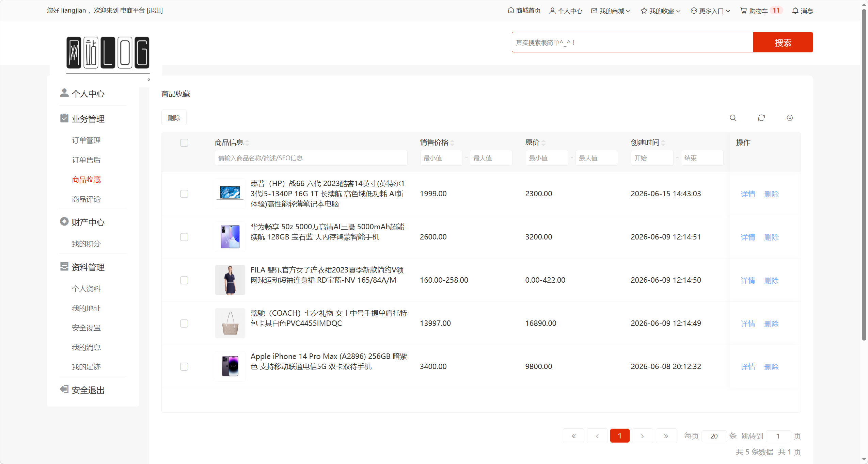Open 我的足迹 in the sidebar

tap(86, 367)
